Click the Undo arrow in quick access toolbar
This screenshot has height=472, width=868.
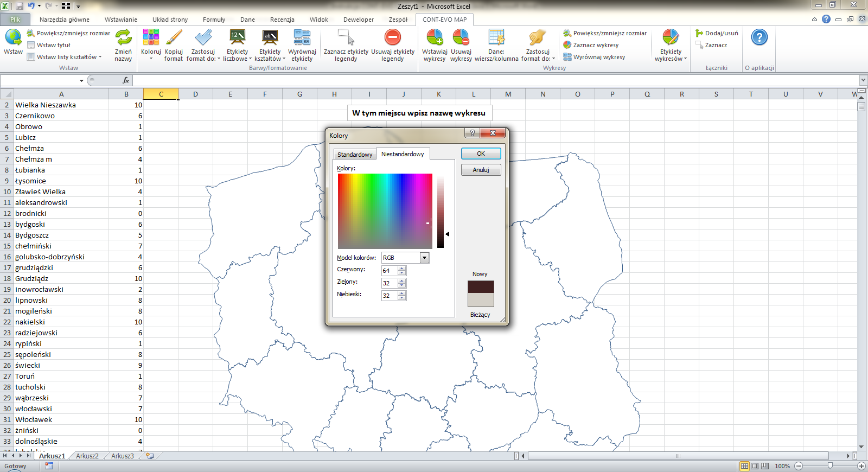[31, 6]
